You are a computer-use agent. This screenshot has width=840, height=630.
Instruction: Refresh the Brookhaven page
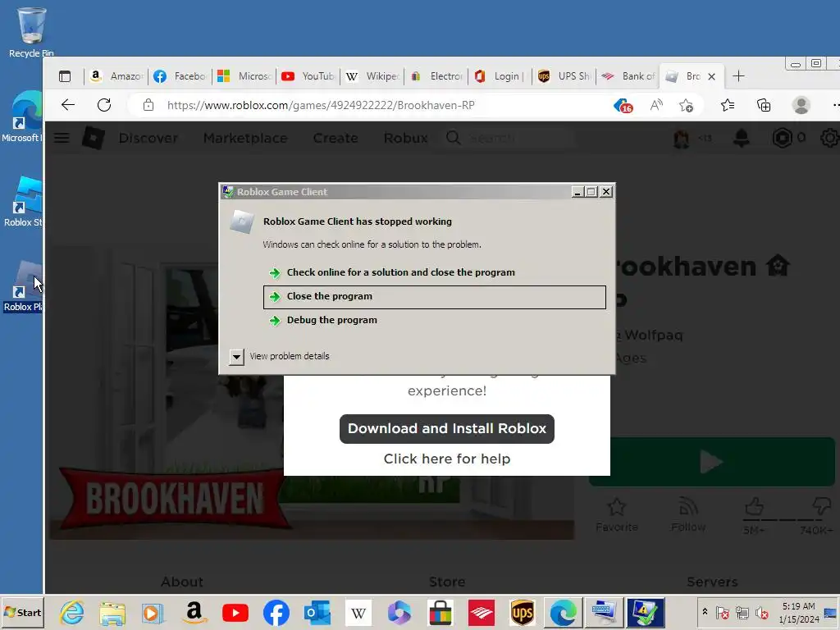click(104, 105)
